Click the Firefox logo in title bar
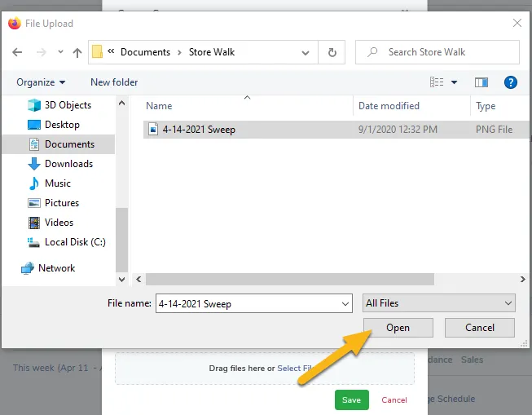This screenshot has width=532, height=415. point(14,23)
